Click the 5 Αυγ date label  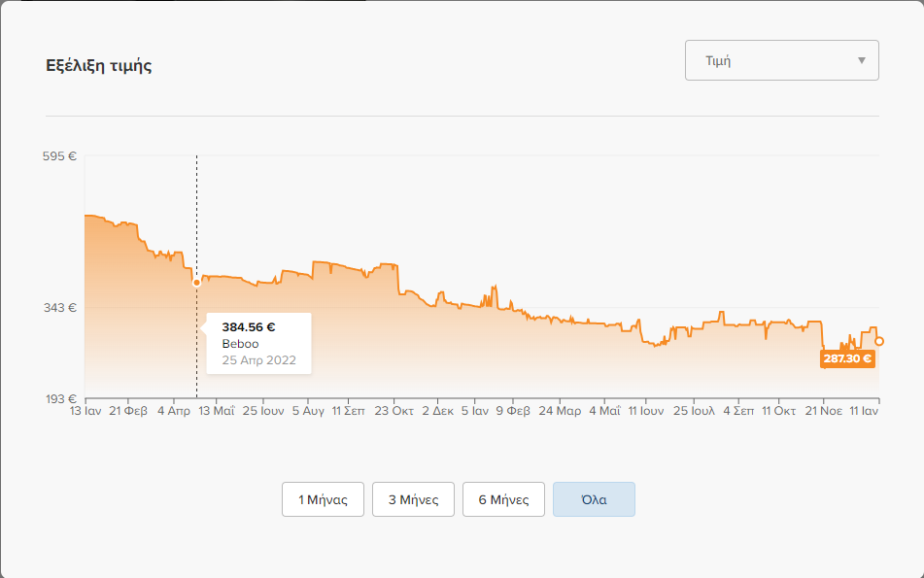click(308, 411)
